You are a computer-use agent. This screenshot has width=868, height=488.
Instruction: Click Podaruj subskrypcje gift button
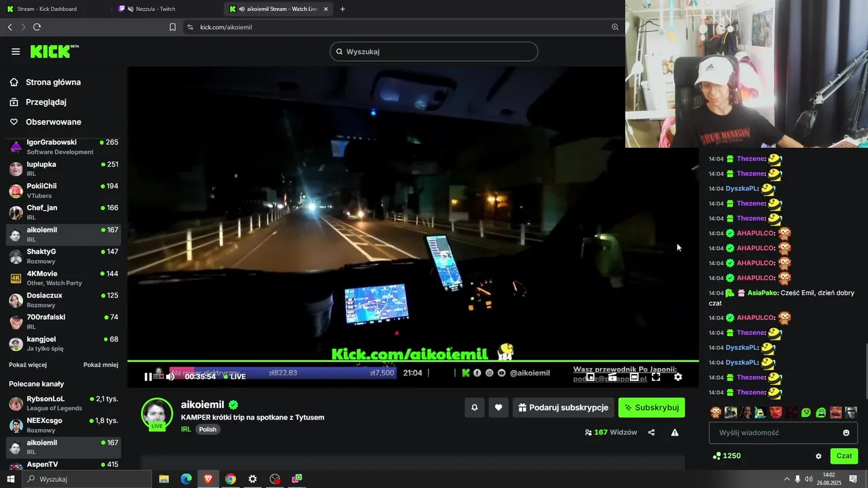point(564,407)
